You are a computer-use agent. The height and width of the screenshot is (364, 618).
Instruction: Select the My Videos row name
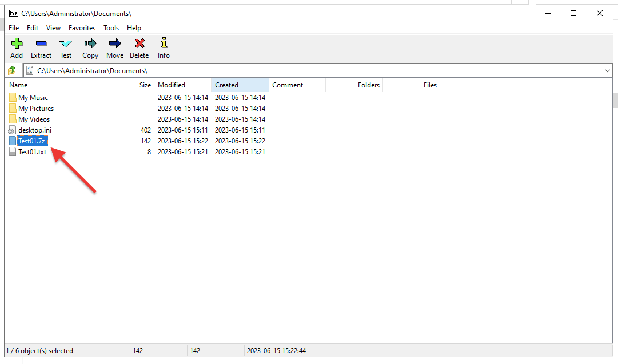(34, 119)
